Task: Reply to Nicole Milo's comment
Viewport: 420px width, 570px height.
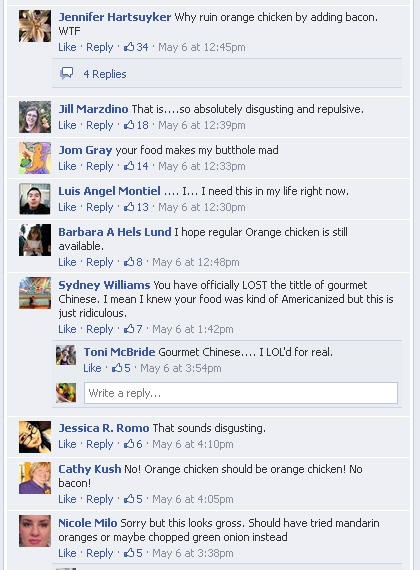Action: click(x=100, y=553)
